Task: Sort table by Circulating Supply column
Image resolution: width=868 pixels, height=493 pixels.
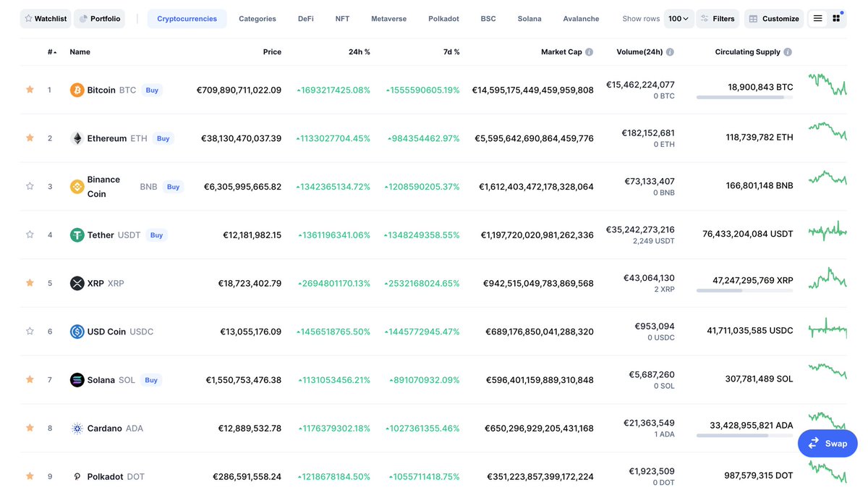Action: tap(748, 52)
